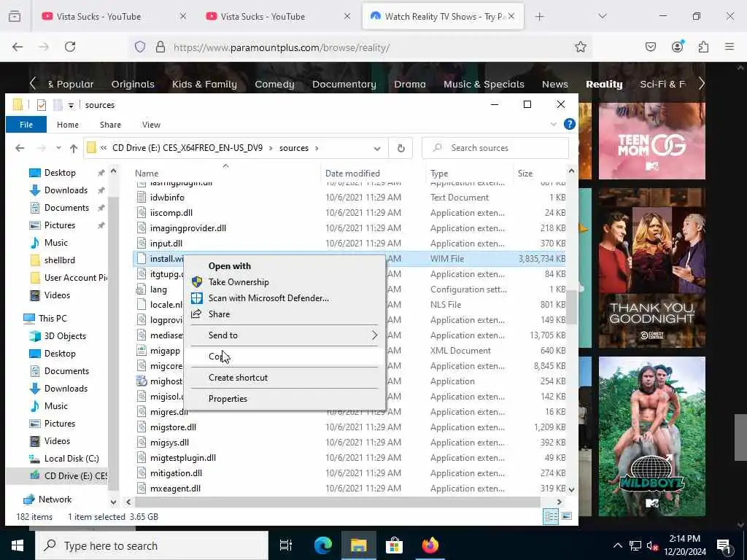Open the View ribbon tab
This screenshot has height=560, width=747.
tap(151, 124)
